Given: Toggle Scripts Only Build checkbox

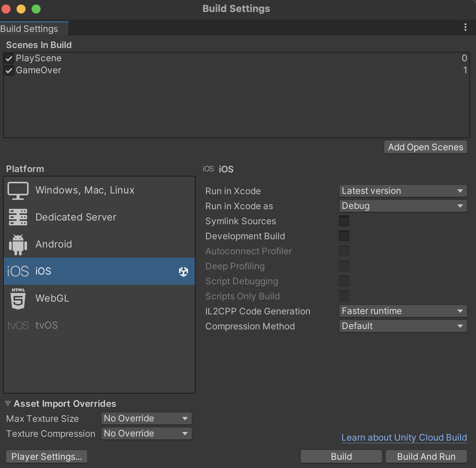Looking at the screenshot, I should (x=344, y=296).
